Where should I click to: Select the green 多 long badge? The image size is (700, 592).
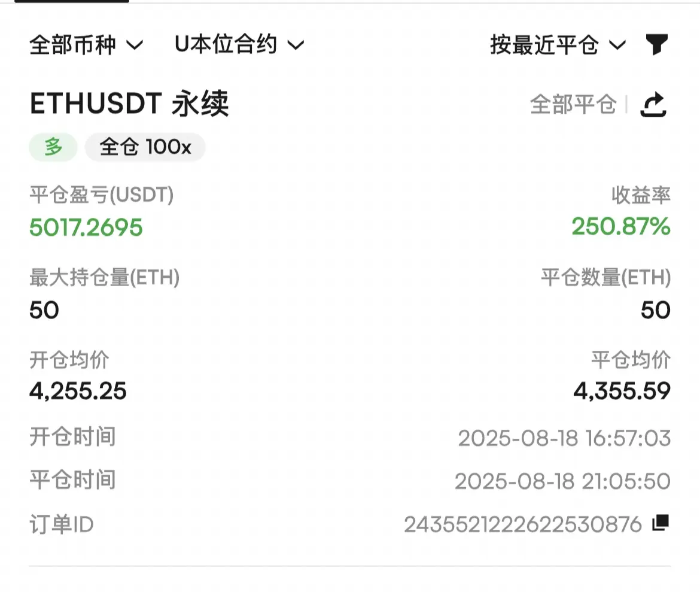coord(53,147)
